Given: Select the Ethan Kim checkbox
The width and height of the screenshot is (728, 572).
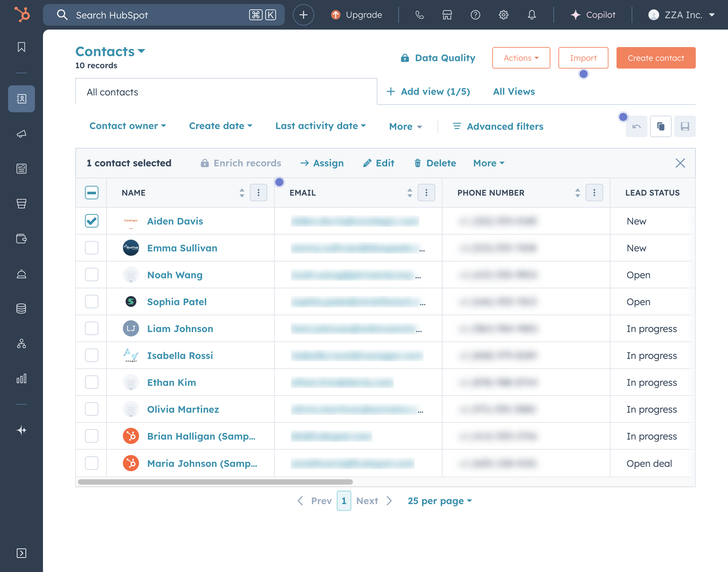Looking at the screenshot, I should (92, 382).
